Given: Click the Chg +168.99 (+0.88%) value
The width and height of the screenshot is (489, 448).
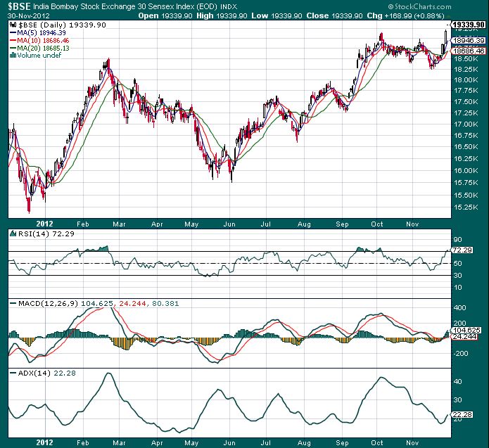Looking at the screenshot, I should [x=405, y=15].
